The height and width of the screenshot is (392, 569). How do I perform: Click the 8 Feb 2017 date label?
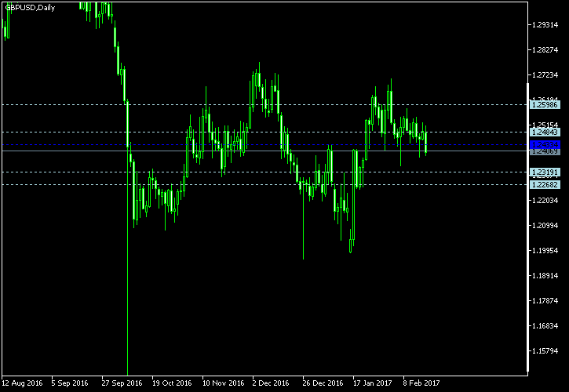(421, 383)
